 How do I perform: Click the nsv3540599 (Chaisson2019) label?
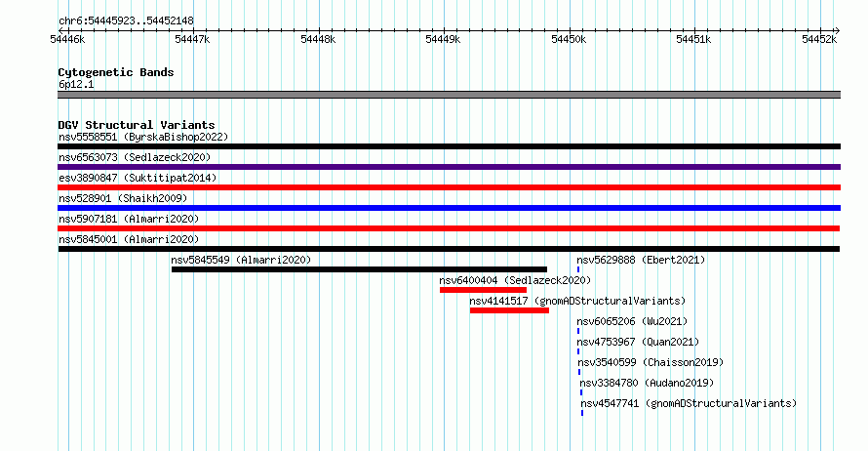pos(651,362)
